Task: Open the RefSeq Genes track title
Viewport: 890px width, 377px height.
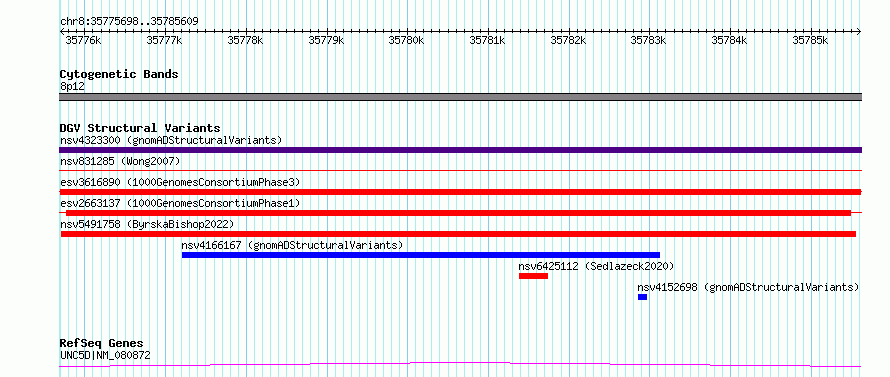Action: pos(102,344)
